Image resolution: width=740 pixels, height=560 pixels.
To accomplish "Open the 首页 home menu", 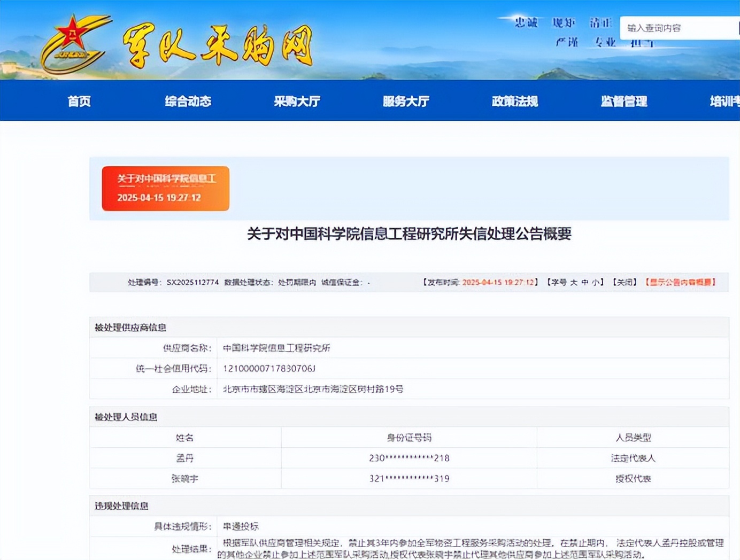I will [x=79, y=101].
